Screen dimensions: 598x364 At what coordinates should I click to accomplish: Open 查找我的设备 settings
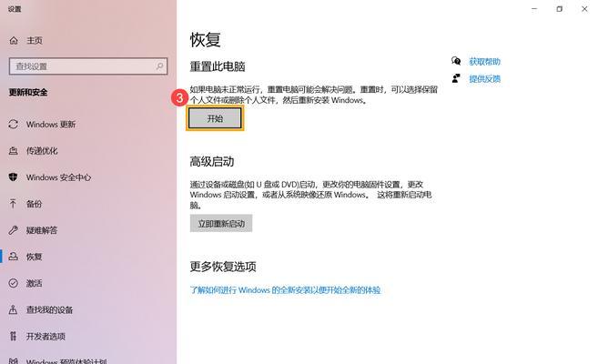49,310
